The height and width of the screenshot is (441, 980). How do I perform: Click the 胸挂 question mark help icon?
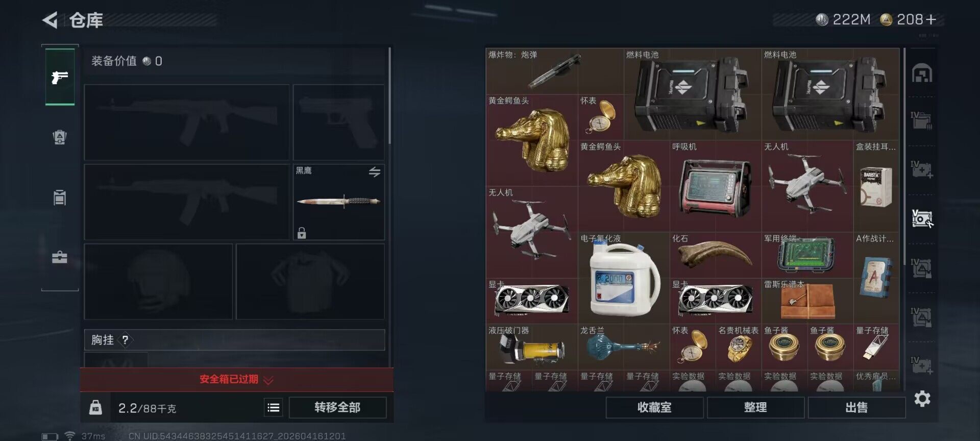pyautogui.click(x=125, y=340)
